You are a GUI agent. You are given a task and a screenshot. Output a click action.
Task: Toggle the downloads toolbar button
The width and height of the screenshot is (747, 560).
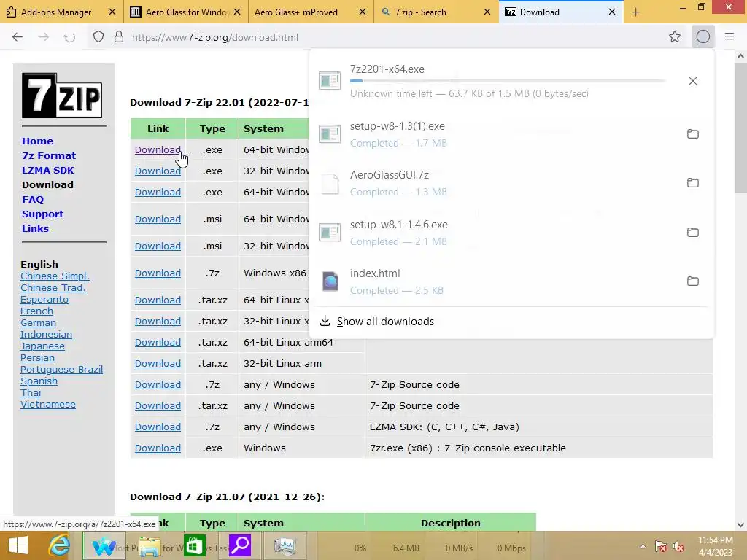[703, 36]
